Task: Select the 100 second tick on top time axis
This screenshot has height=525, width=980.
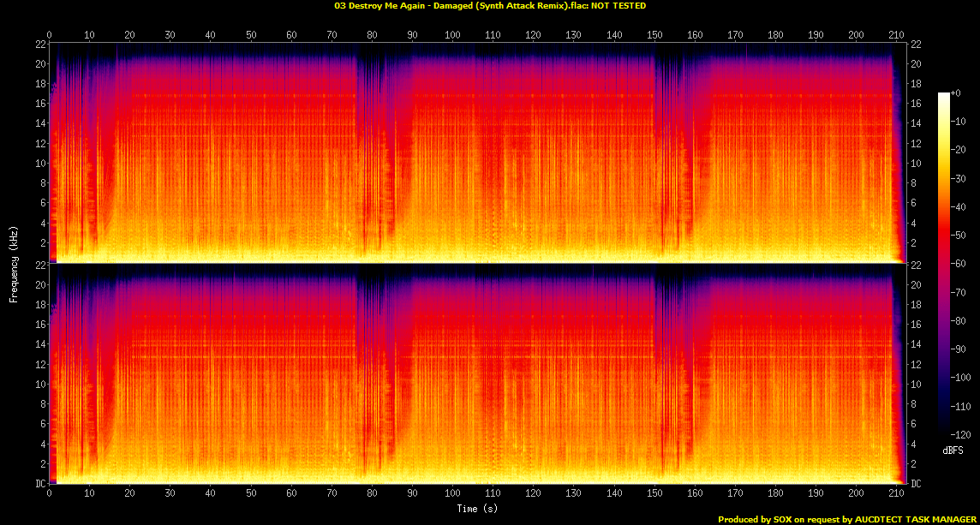Action: click(x=452, y=35)
